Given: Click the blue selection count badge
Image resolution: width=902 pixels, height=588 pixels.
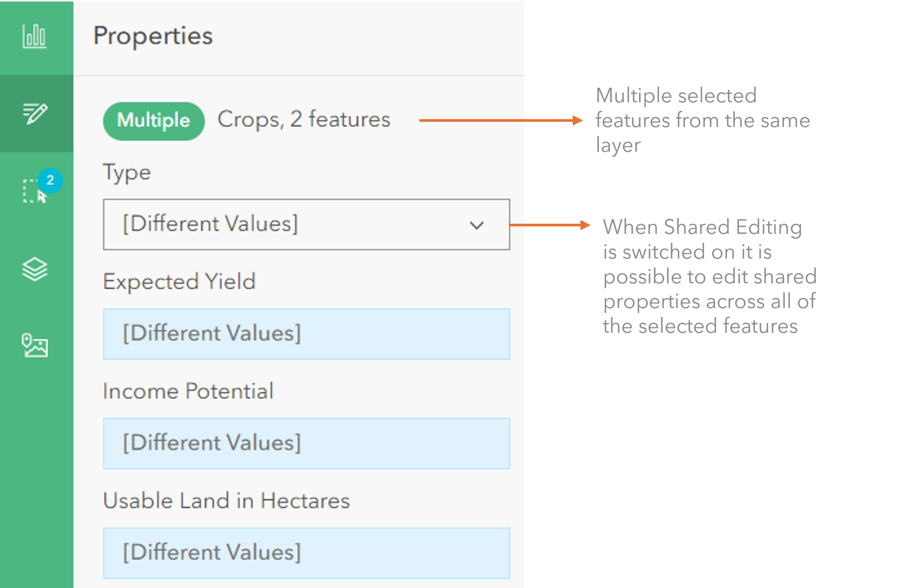Looking at the screenshot, I should pyautogui.click(x=50, y=180).
